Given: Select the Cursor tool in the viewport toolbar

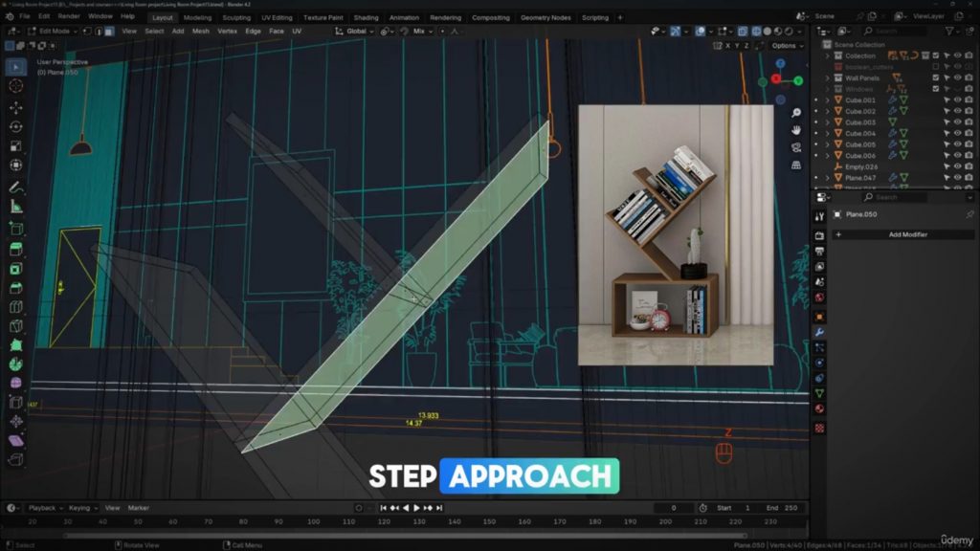Looking at the screenshot, I should point(16,86).
